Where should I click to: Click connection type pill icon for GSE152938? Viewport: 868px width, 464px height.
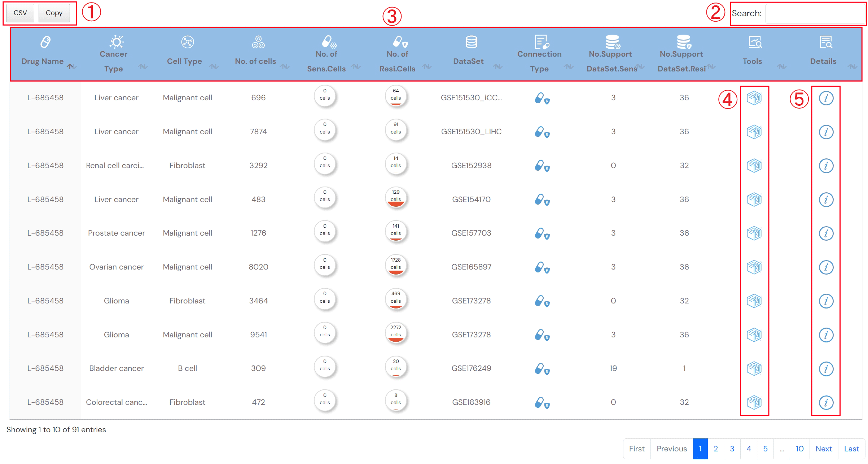click(x=542, y=166)
